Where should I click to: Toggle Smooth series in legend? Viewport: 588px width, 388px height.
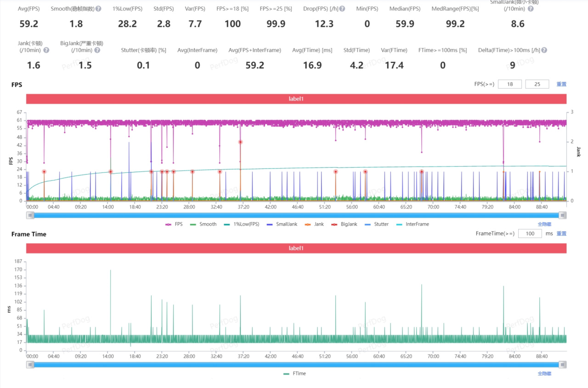click(203, 224)
